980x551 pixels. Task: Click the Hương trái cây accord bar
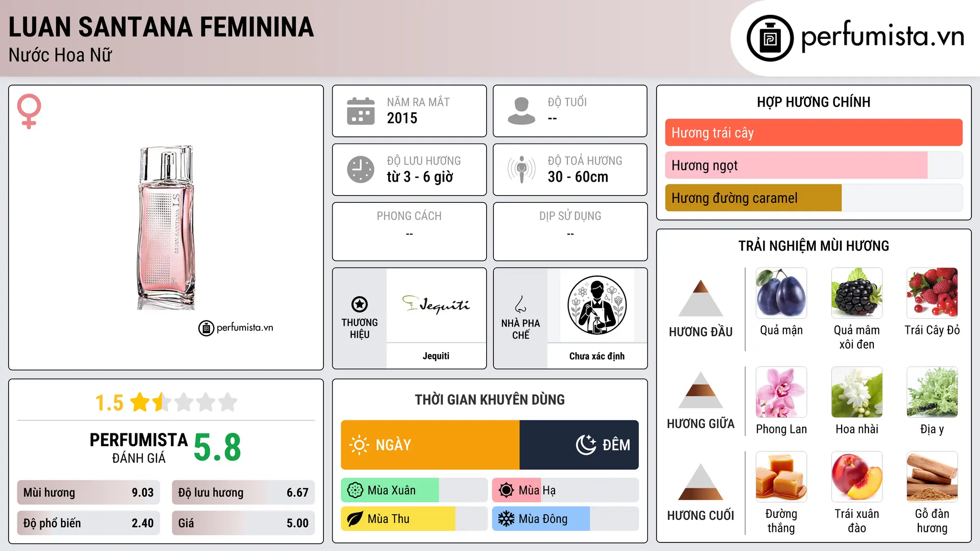point(813,132)
